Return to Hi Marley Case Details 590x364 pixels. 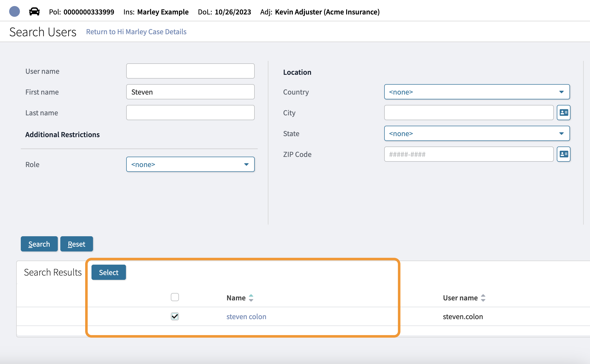point(136,32)
